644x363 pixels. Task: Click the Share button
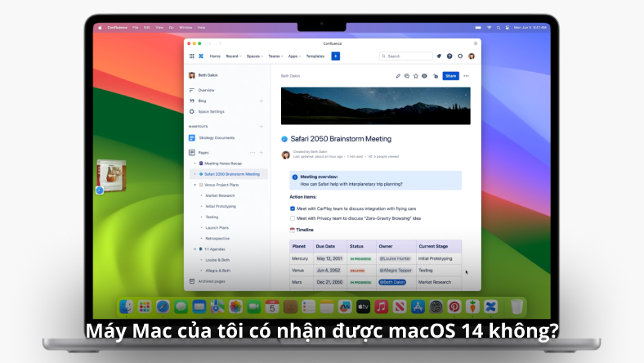click(450, 76)
